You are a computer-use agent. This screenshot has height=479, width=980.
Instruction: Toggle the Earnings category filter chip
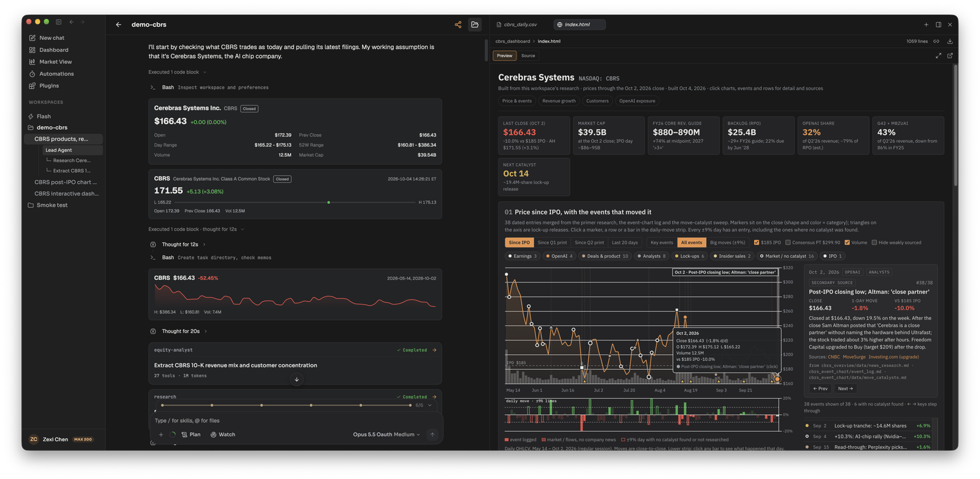click(522, 256)
